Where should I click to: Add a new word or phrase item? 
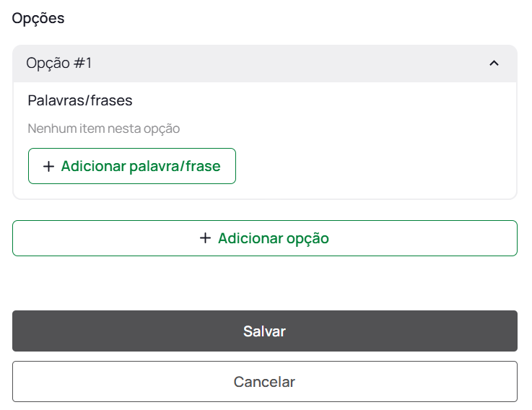(132, 167)
